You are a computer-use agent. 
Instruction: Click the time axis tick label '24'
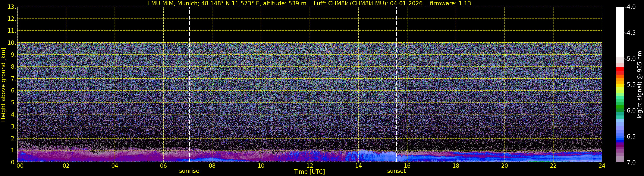pyautogui.click(x=602, y=166)
